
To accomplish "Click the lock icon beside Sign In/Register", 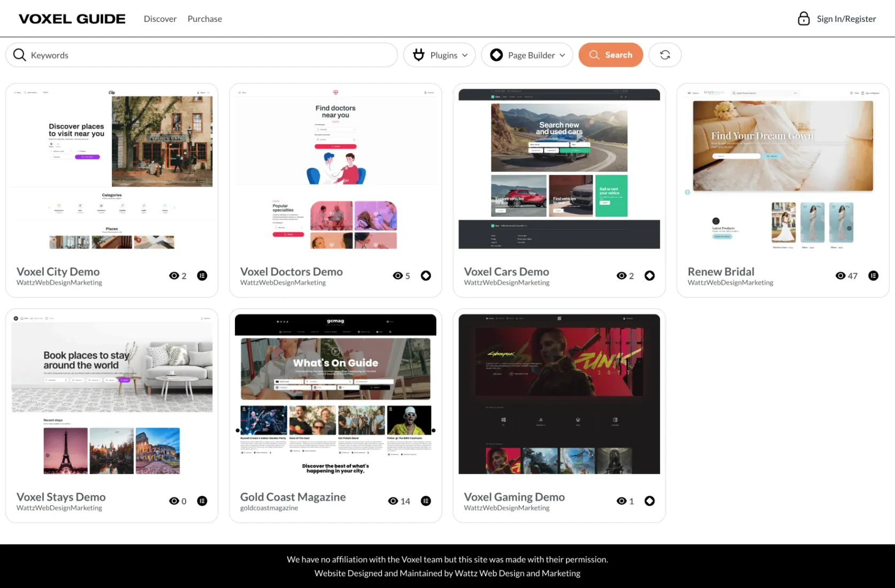I will 804,19.
